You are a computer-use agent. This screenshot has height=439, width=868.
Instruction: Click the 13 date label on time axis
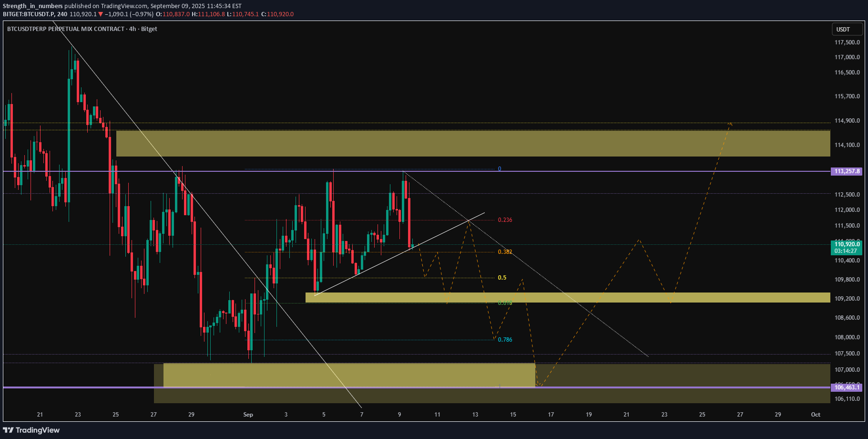coord(475,415)
